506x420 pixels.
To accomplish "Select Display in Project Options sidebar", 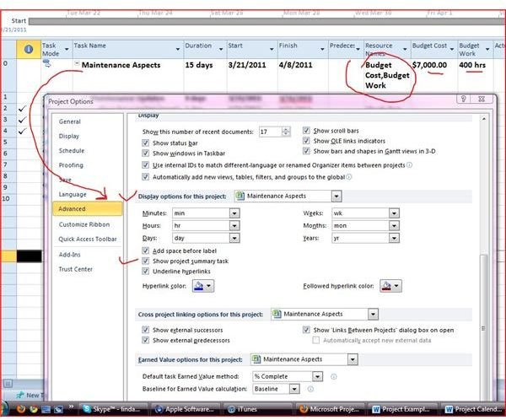I will [x=69, y=136].
